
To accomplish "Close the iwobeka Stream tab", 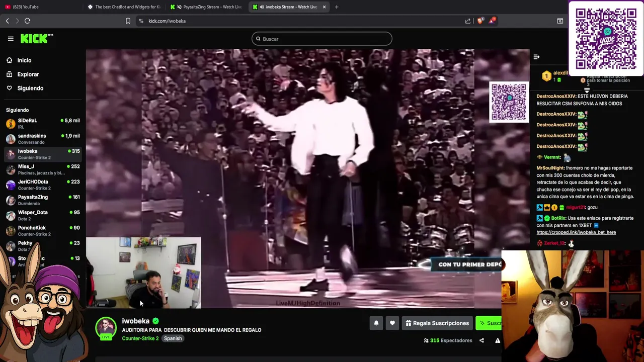I will click(x=324, y=7).
